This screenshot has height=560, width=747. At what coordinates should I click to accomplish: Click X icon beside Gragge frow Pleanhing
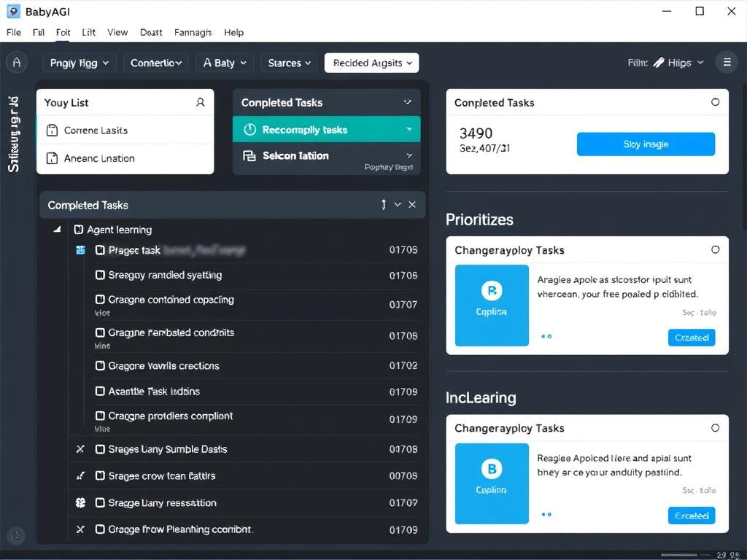pos(80,529)
